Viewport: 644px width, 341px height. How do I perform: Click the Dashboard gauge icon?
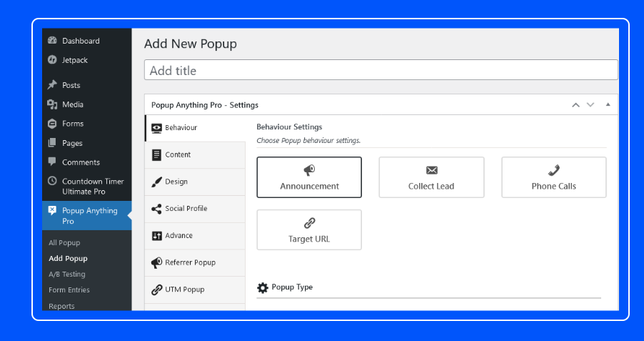52,40
